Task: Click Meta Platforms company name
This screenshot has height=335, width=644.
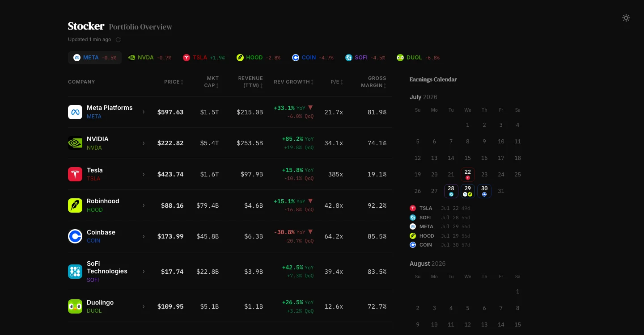Action: pos(110,108)
